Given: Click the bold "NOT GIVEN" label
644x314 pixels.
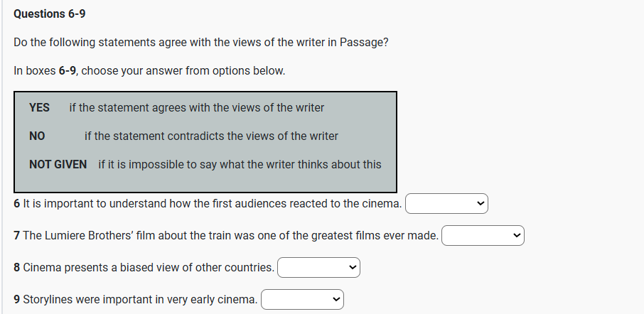Looking at the screenshot, I should coord(58,165).
